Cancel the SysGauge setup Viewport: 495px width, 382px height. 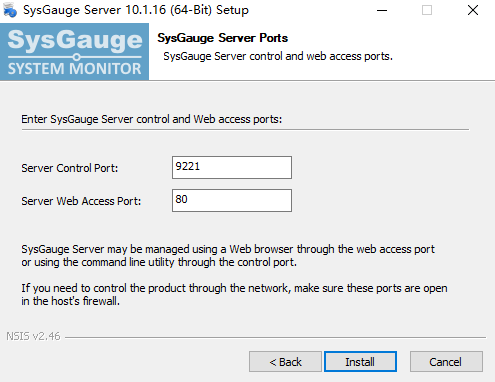click(x=446, y=361)
